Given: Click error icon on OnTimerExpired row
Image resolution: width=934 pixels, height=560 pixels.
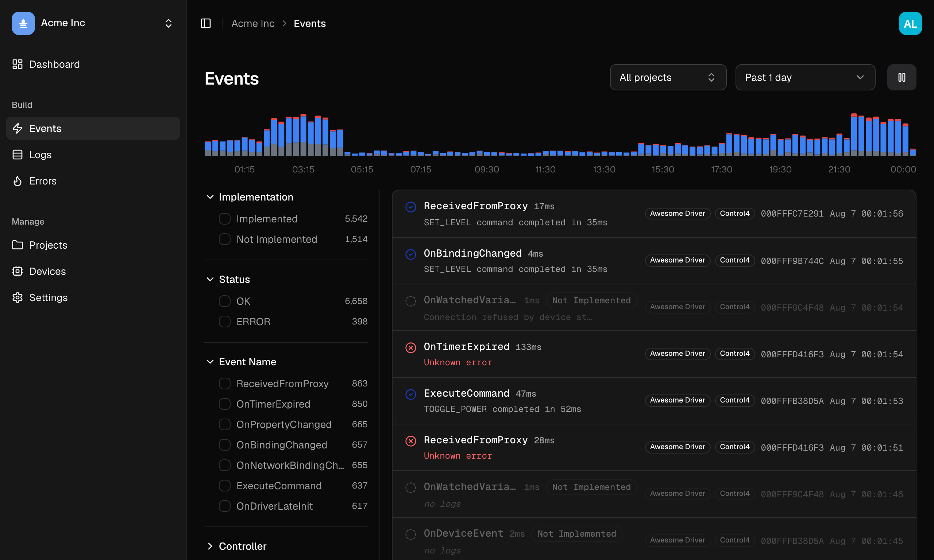Looking at the screenshot, I should tap(411, 347).
